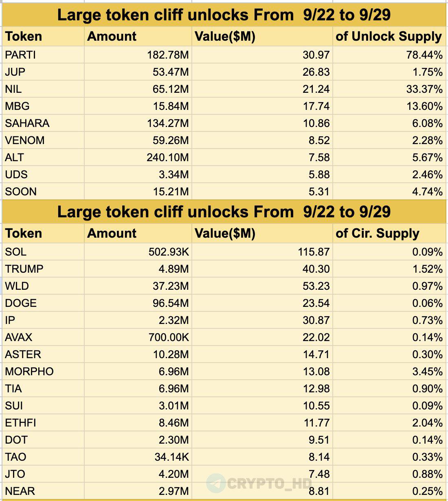Select the Amount header above 182.78M
The height and width of the screenshot is (501, 448).
pos(138,36)
